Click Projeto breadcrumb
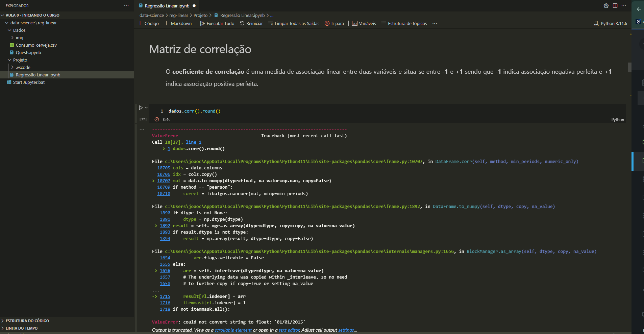The image size is (644, 334). (x=201, y=15)
